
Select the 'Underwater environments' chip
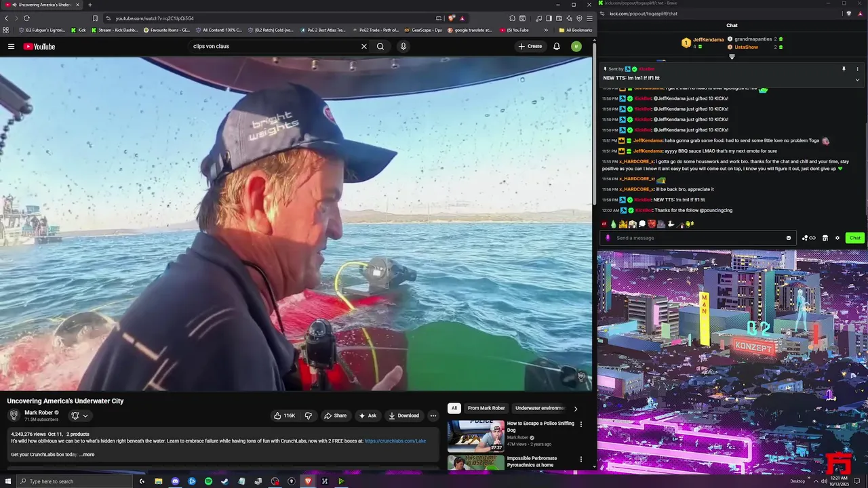click(539, 408)
